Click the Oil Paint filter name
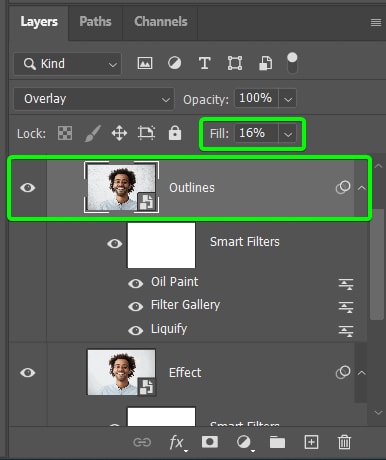 pos(175,282)
